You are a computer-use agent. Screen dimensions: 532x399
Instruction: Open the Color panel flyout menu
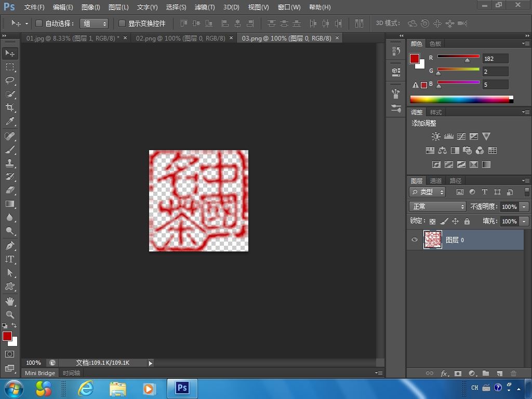[x=526, y=44]
